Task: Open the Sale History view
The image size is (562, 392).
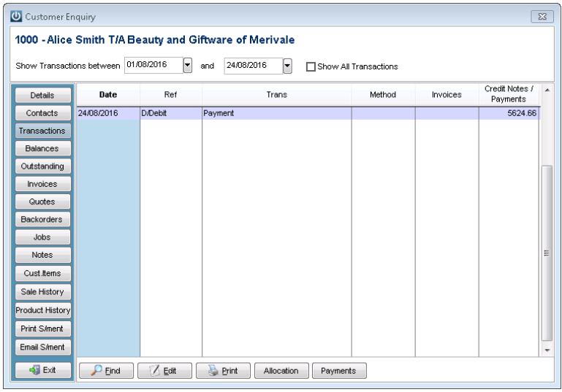Action: [x=42, y=292]
